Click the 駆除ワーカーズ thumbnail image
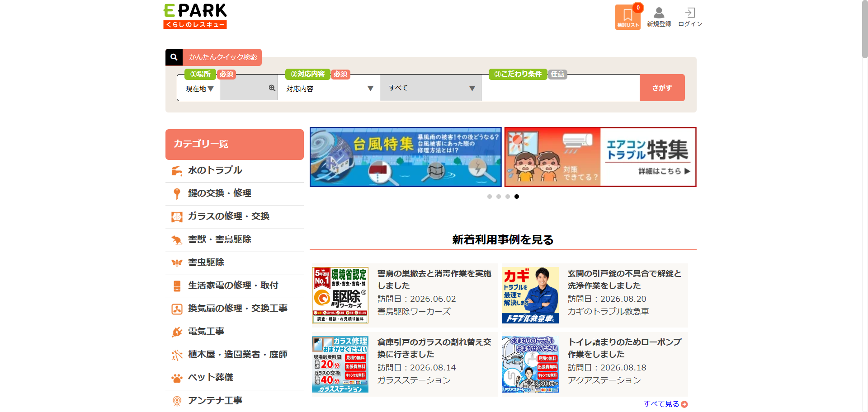This screenshot has height=412, width=868. [340, 295]
